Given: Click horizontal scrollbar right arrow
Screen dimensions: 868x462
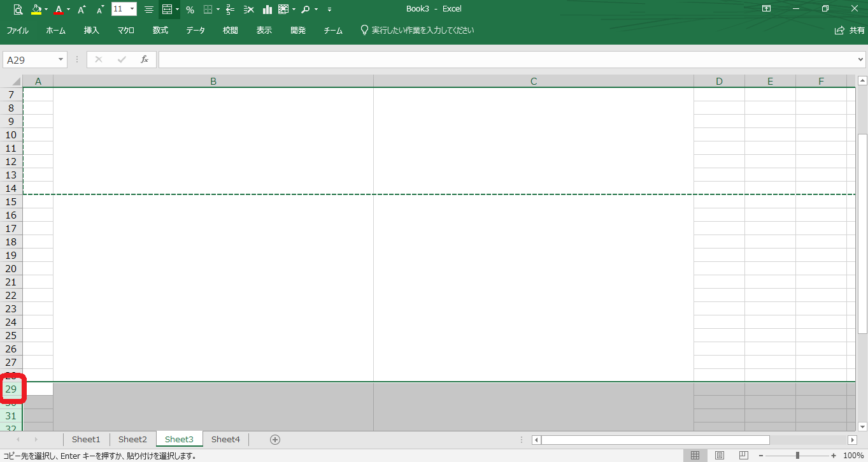Looking at the screenshot, I should [852, 440].
